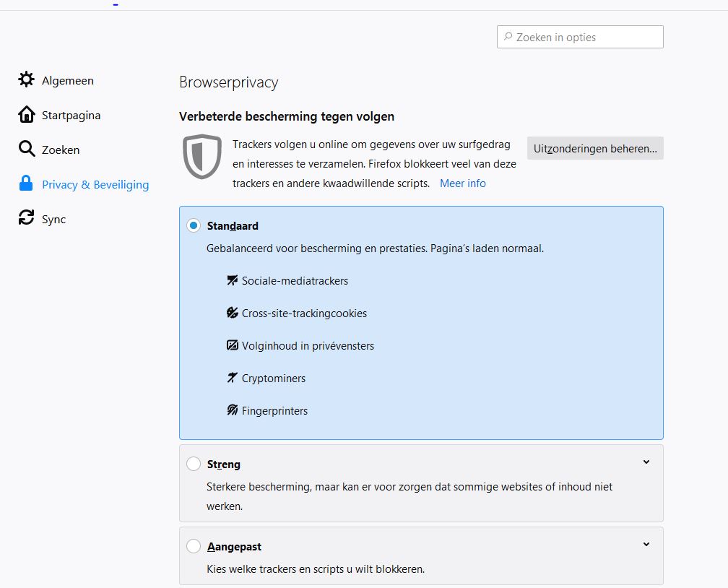Click the Uitzonderingen beheren button
The height and width of the screenshot is (588, 728).
(595, 149)
